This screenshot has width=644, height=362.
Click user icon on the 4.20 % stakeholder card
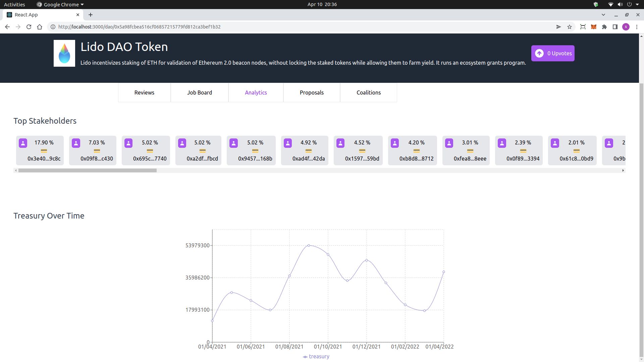395,143
